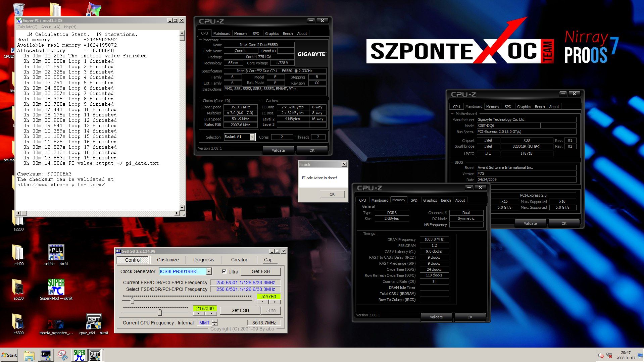Click the Super PI window title icon
Screen dimensions: 644x362
click(x=19, y=20)
